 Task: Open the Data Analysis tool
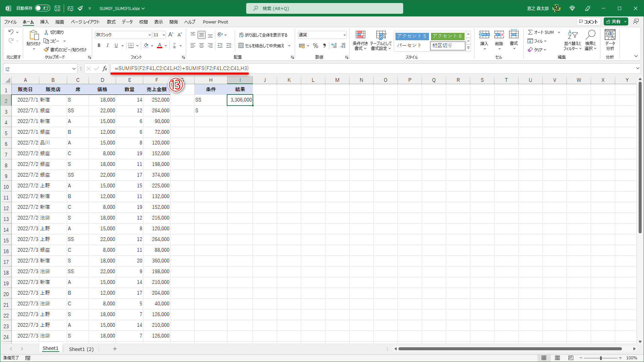coord(610,35)
